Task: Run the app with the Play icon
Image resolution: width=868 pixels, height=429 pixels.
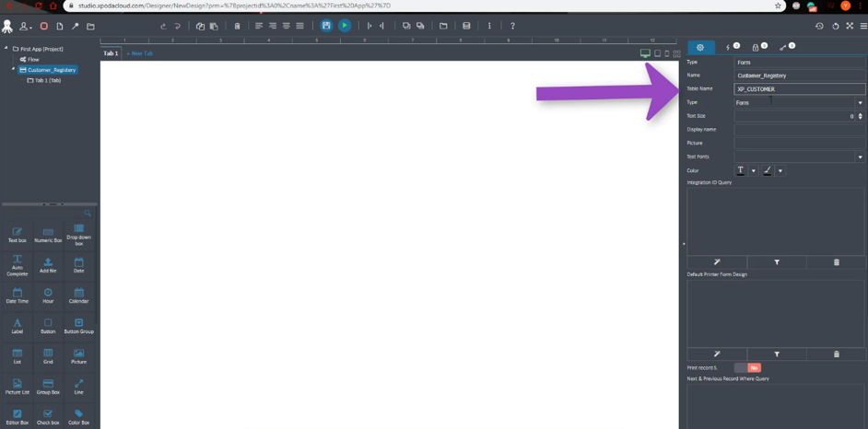Action: [345, 26]
